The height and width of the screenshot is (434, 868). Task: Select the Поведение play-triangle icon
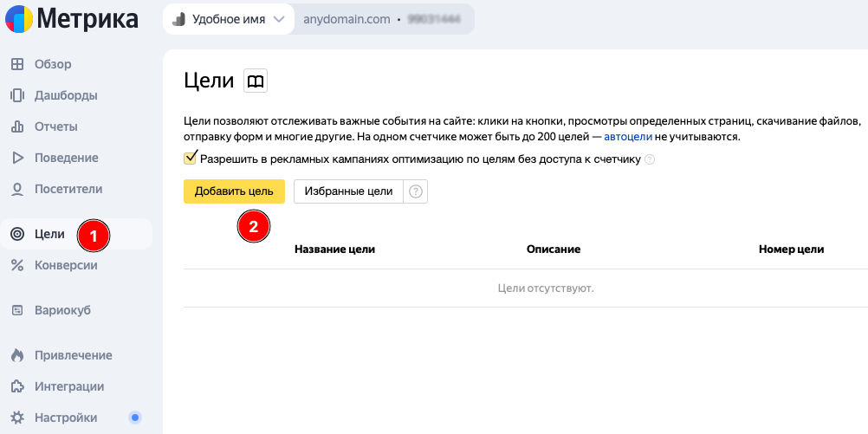[16, 158]
